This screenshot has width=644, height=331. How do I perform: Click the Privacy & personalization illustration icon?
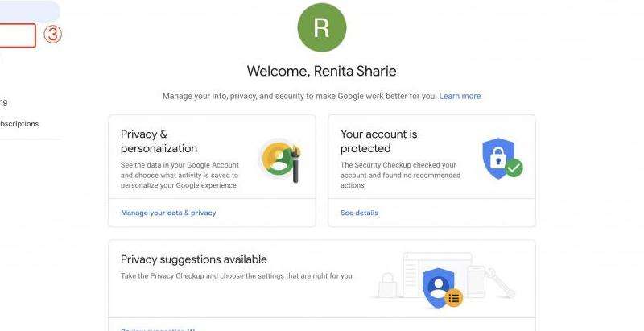pos(280,159)
